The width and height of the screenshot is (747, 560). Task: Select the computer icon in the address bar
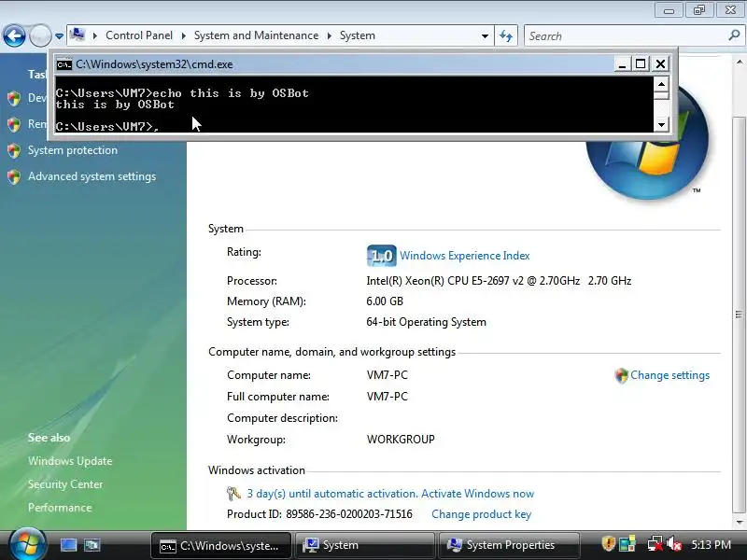[78, 35]
